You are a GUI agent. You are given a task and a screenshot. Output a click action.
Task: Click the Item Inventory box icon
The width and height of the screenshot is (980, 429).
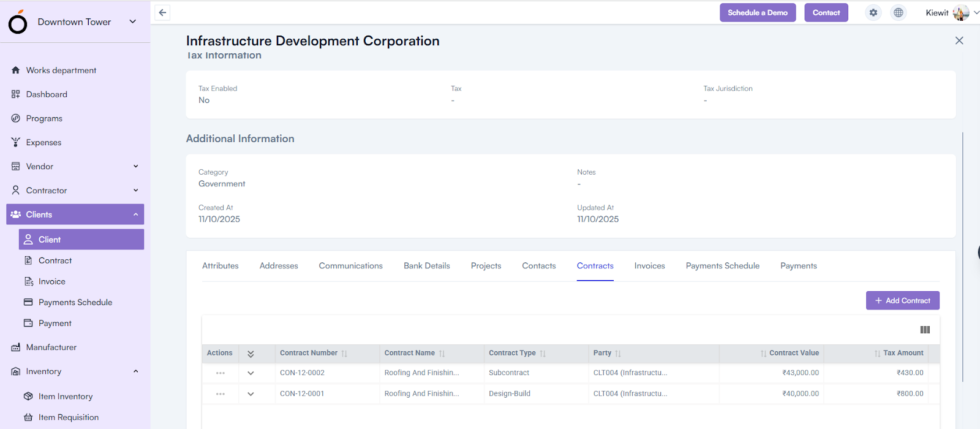[28, 397]
